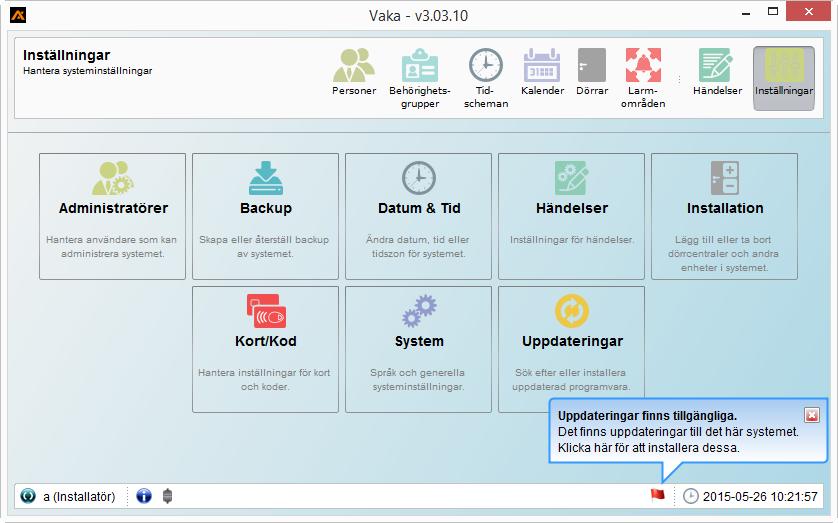The width and height of the screenshot is (838, 523).
Task: Click the logged-in user icon beside 'a (Installatör)'
Action: pyautogui.click(x=28, y=496)
